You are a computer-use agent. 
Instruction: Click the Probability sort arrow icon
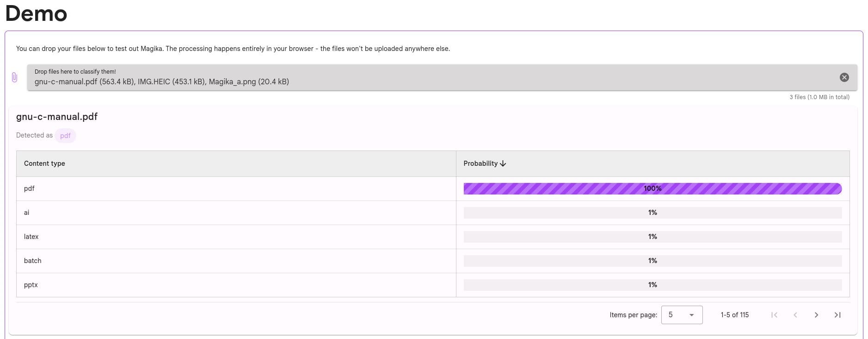(503, 163)
